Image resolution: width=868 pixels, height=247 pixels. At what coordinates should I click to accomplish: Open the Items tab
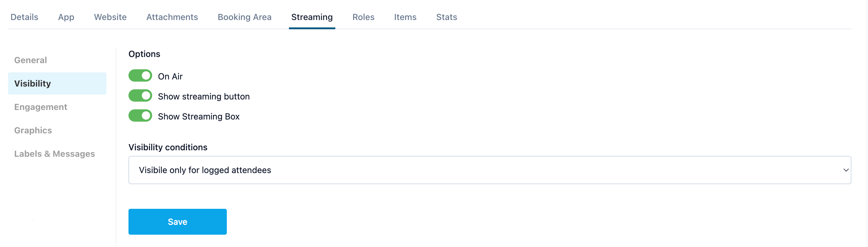pyautogui.click(x=405, y=17)
